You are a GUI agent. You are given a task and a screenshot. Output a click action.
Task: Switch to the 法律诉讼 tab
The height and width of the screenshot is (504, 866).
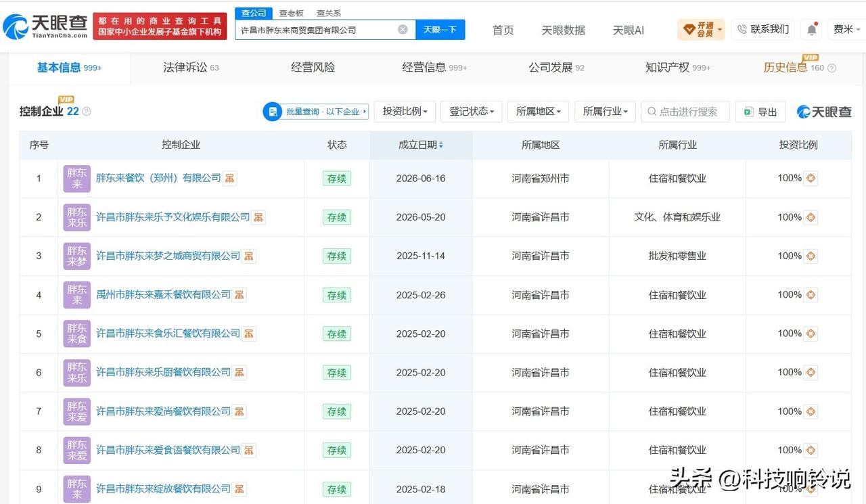pos(191,68)
